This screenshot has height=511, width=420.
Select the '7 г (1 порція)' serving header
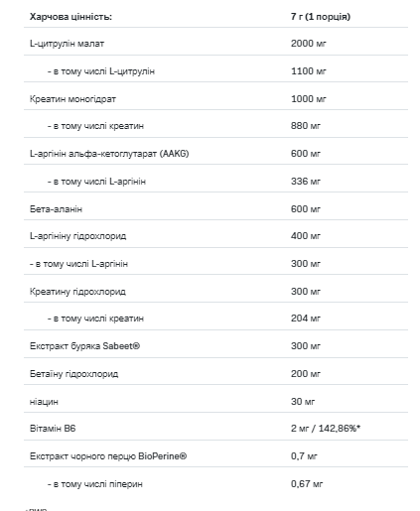[x=321, y=17]
